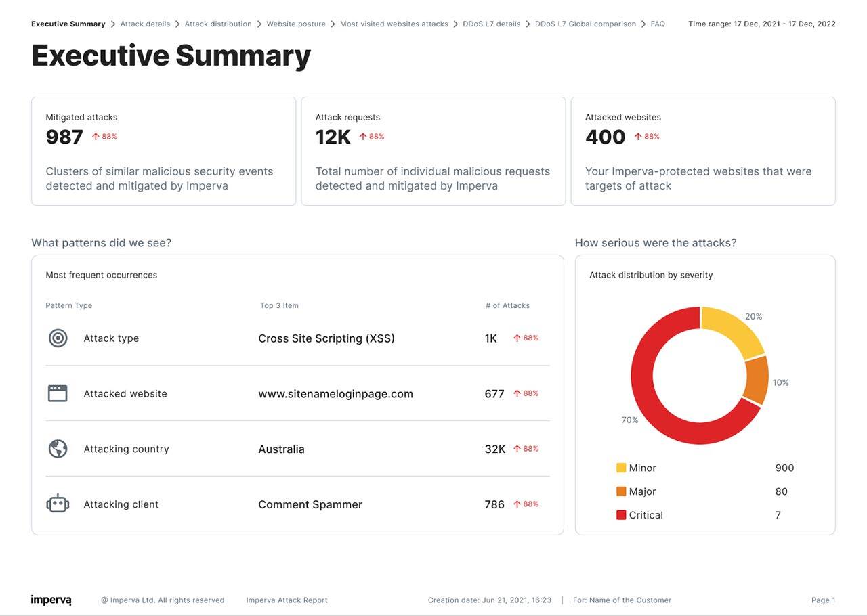Open the Executive Summary breadcrumb

coord(68,24)
